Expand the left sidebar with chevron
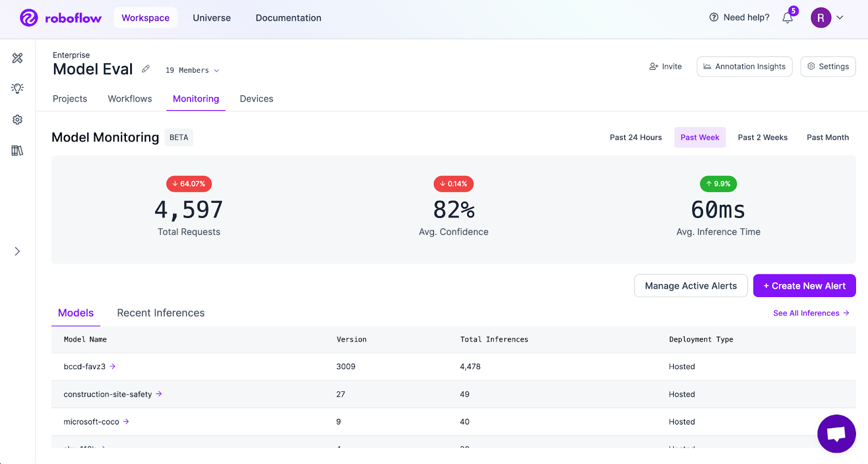The width and height of the screenshot is (868, 464). 17,252
